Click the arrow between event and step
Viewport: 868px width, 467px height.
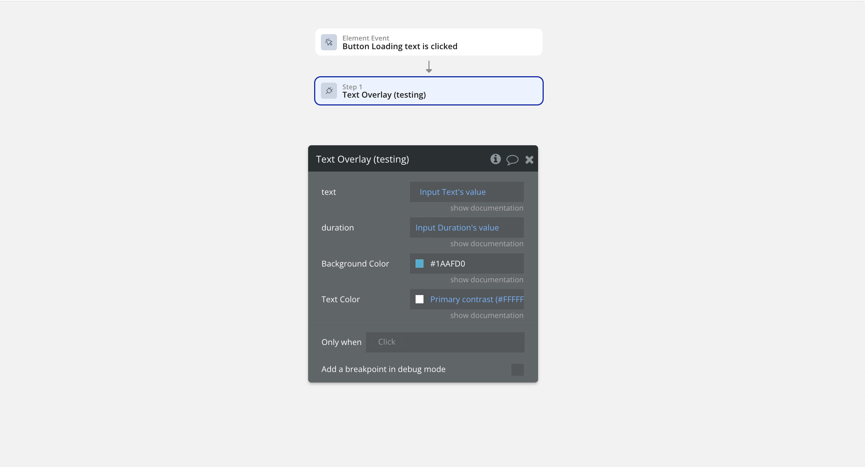(x=429, y=67)
